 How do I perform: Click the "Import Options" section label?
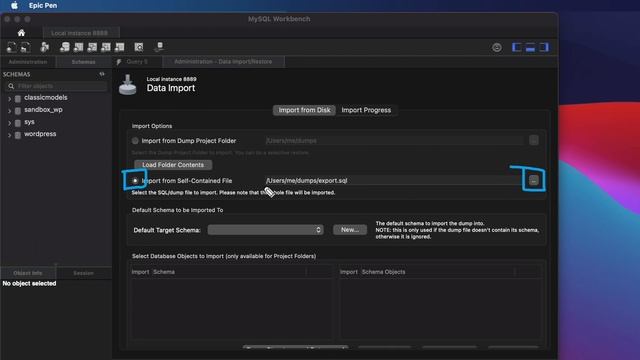coord(152,126)
